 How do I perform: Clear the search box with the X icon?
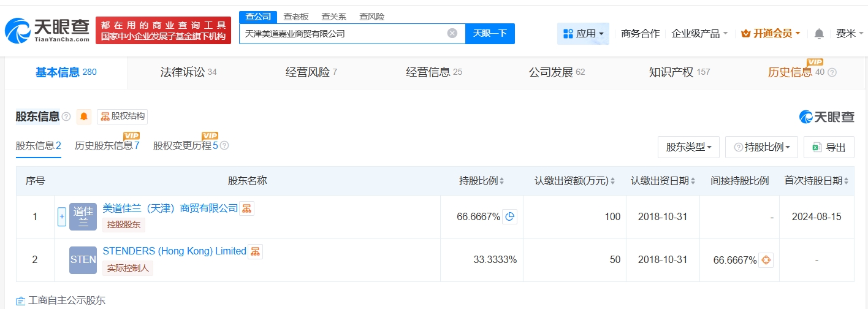(x=452, y=34)
